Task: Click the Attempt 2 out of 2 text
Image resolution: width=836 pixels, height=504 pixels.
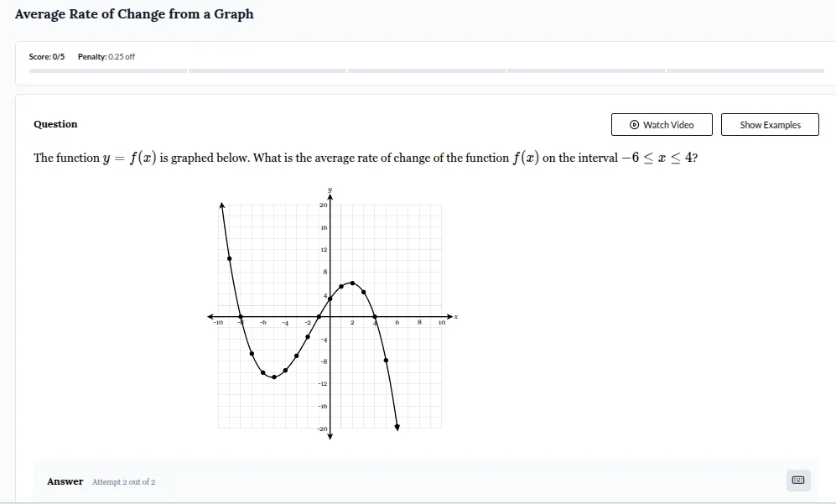Action: [x=122, y=481]
